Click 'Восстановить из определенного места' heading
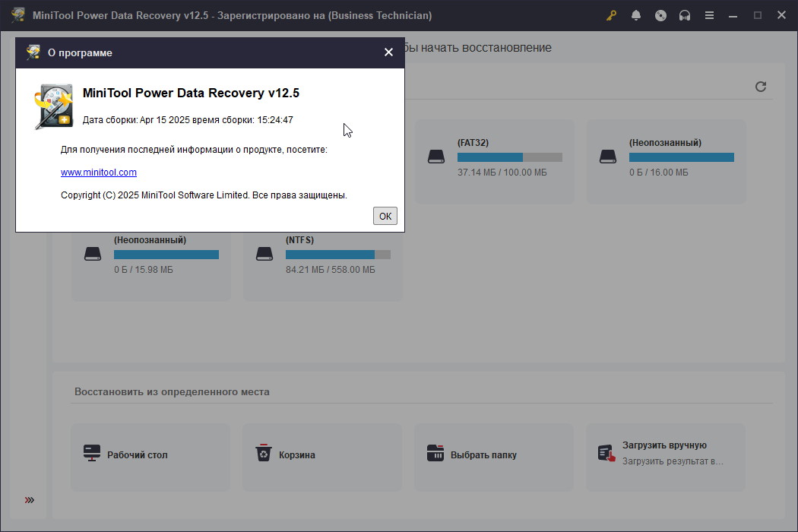The image size is (798, 532). [x=172, y=392]
